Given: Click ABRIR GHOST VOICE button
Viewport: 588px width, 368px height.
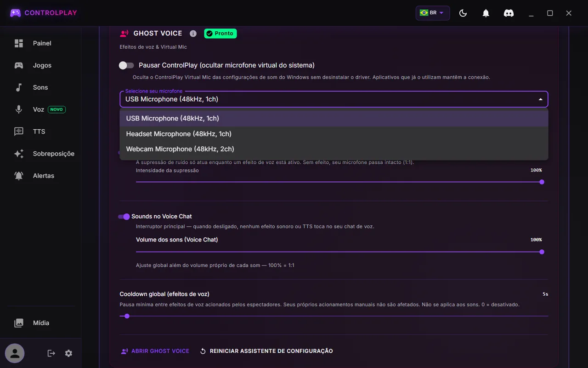Looking at the screenshot, I should coord(155,351).
